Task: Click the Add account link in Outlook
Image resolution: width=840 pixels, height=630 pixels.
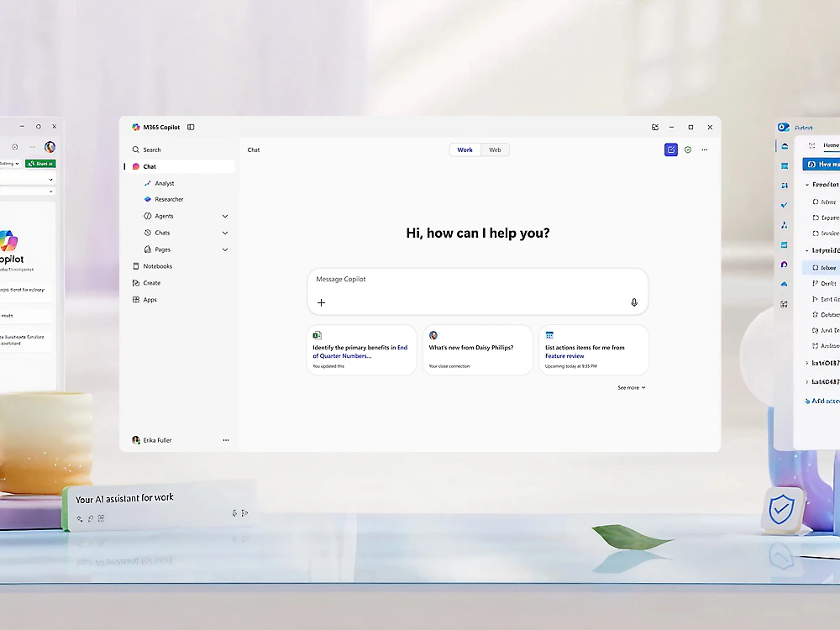Action: (x=823, y=401)
